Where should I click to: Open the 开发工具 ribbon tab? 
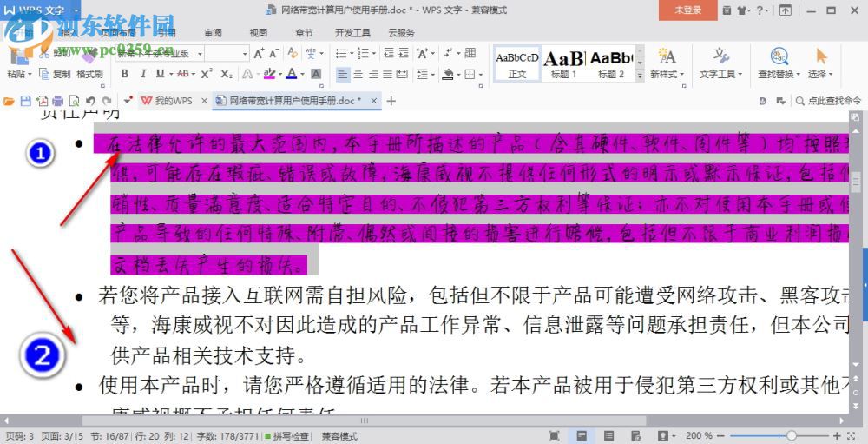tap(352, 33)
